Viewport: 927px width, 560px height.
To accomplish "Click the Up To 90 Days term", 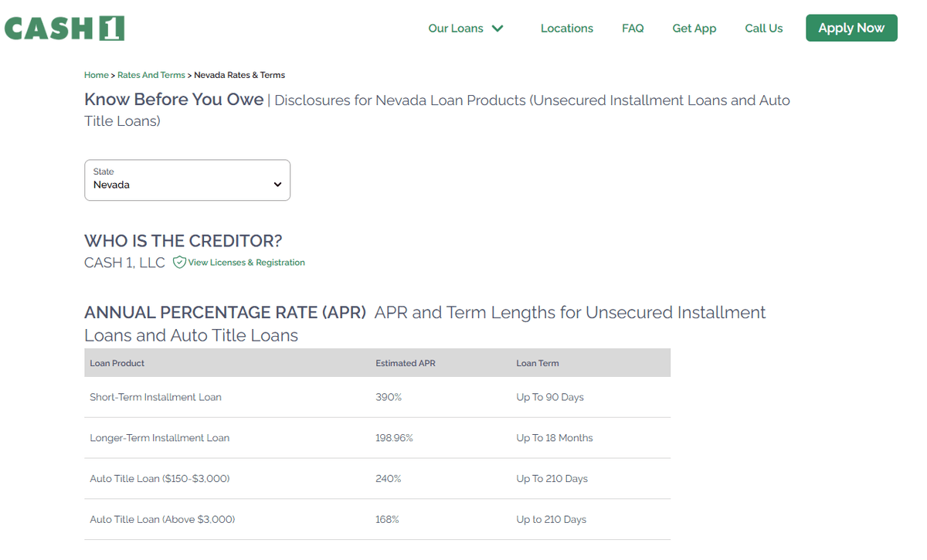I will [x=550, y=397].
